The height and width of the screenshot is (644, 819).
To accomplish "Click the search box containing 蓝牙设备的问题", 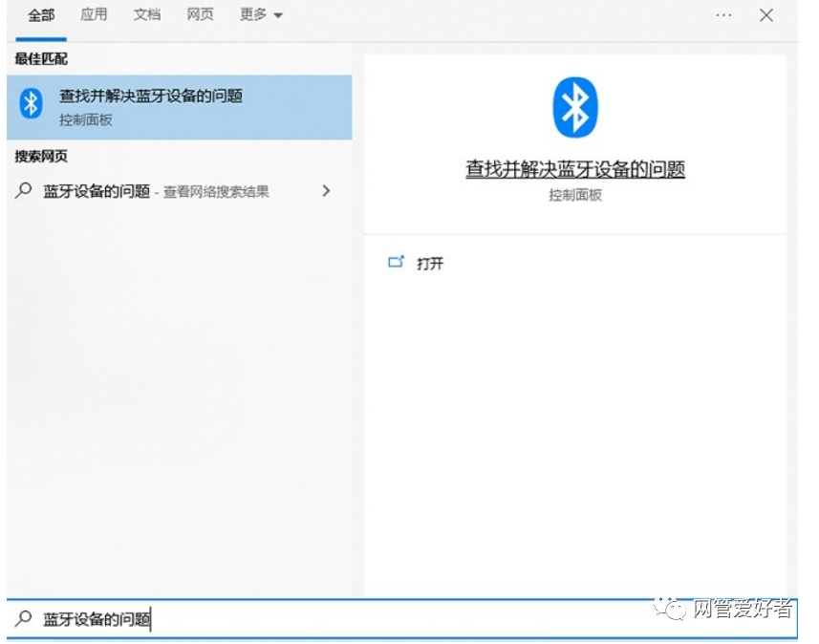I will 401,619.
